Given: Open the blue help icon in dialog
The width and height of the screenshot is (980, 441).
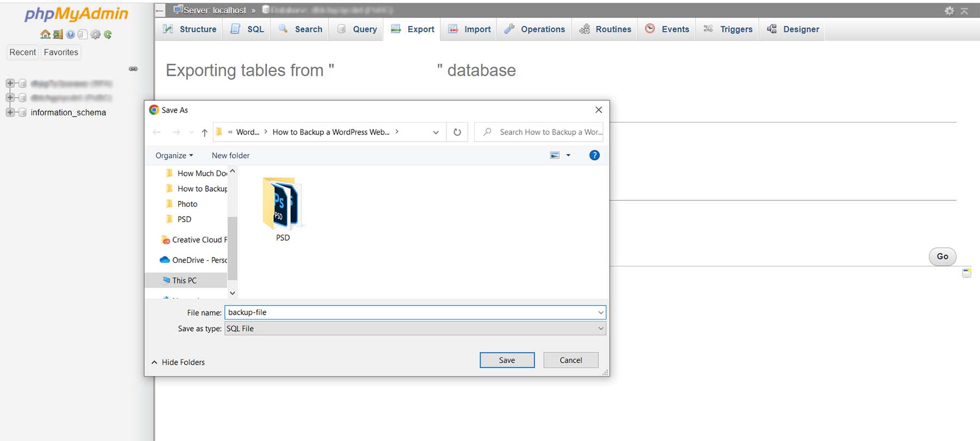Looking at the screenshot, I should [595, 155].
